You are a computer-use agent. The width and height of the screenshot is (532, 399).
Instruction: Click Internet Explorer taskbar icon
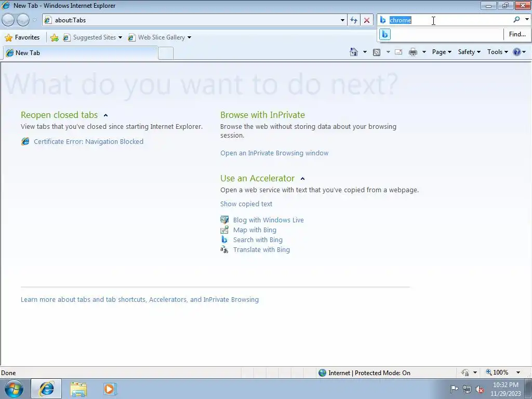[46, 389]
